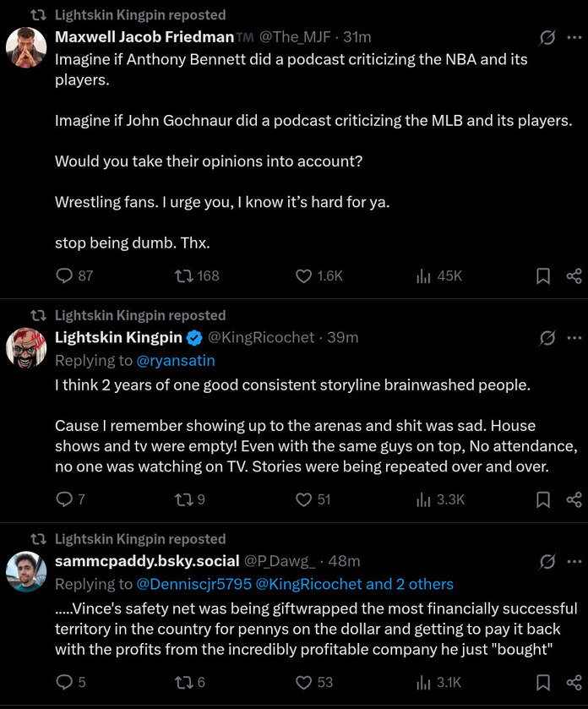The width and height of the screenshot is (588, 709).
Task: Reply to Lightskin Kingpin's tweet with 7 replies
Action: 64,499
